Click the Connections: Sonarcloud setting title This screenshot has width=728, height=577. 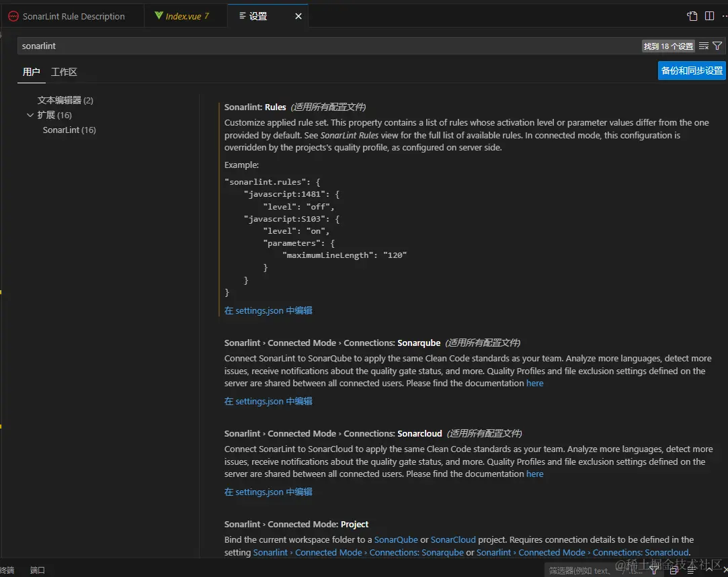point(333,433)
